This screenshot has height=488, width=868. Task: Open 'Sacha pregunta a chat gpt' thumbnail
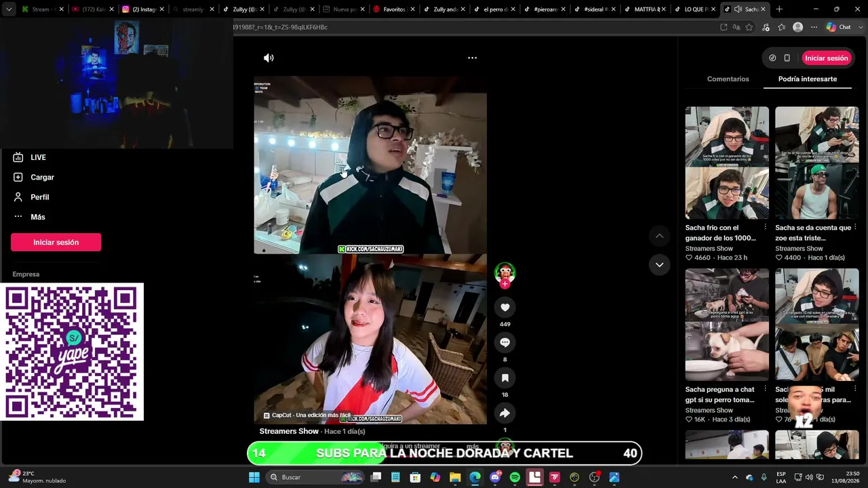coord(727,325)
